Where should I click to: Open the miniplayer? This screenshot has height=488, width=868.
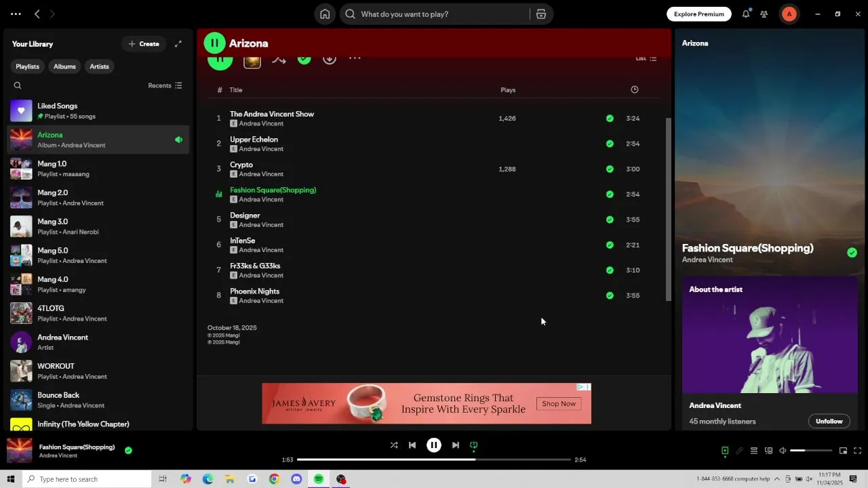click(x=843, y=451)
